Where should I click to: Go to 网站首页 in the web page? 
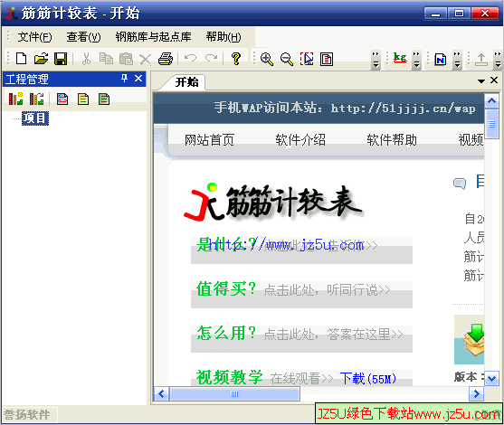pos(209,140)
